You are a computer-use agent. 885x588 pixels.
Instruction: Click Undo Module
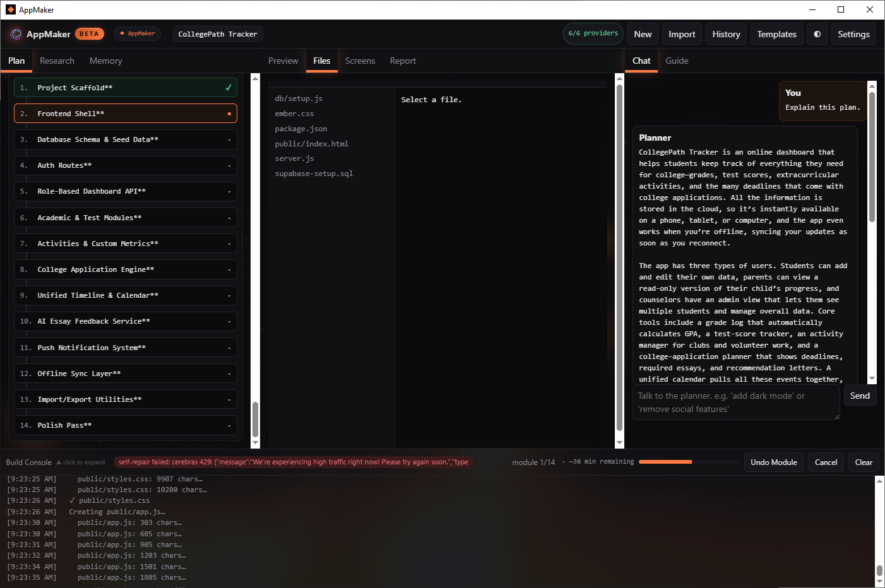pos(773,462)
